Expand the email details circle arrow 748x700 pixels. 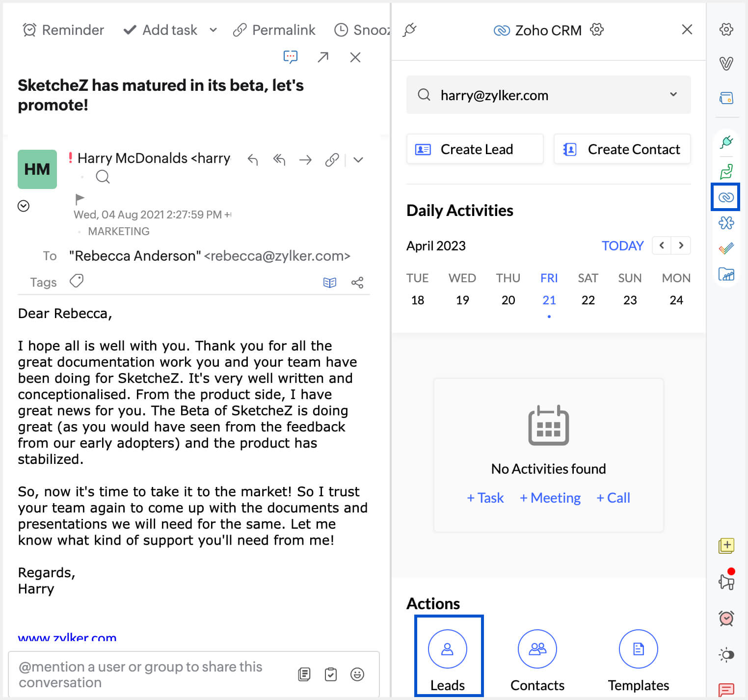point(24,206)
